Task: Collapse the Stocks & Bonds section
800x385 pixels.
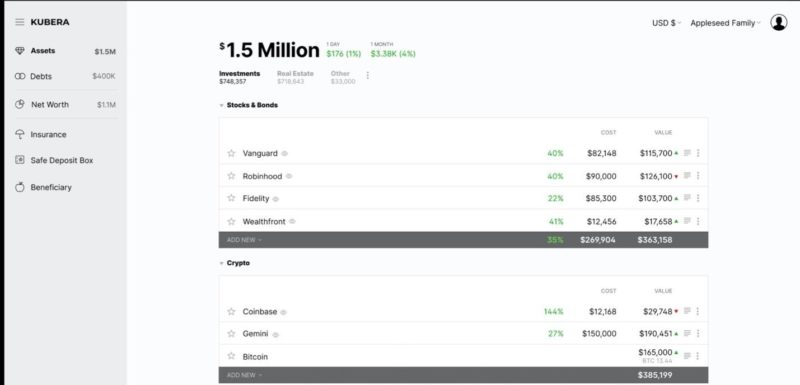Action: [221, 106]
